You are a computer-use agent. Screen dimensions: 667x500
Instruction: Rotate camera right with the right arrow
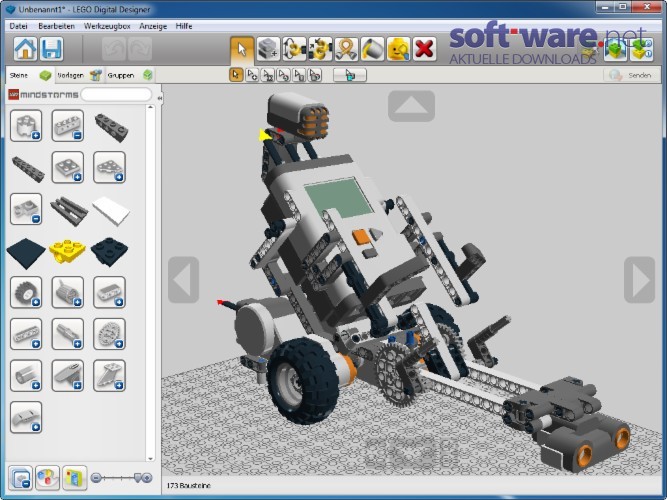point(639,280)
